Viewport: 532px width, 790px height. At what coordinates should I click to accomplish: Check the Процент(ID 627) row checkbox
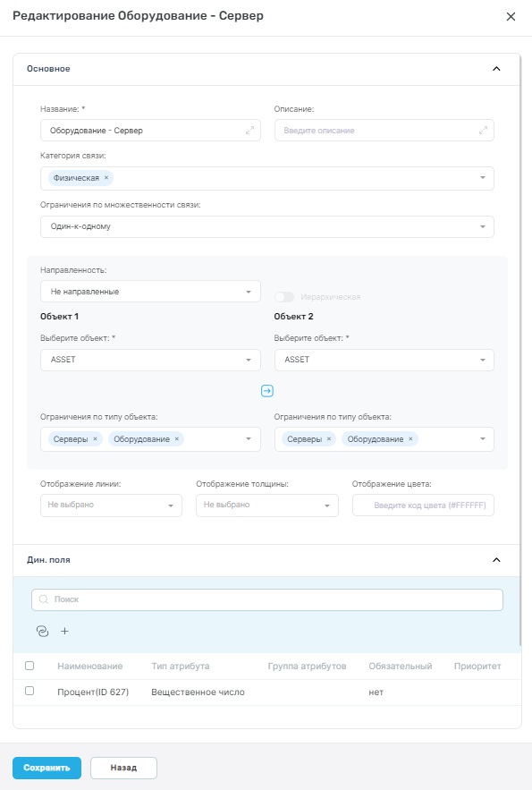[30, 691]
